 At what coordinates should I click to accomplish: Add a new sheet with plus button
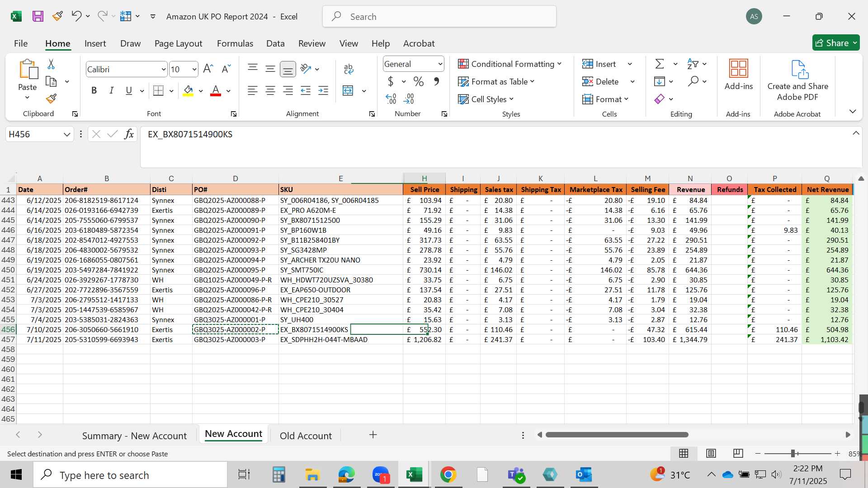[x=373, y=435]
